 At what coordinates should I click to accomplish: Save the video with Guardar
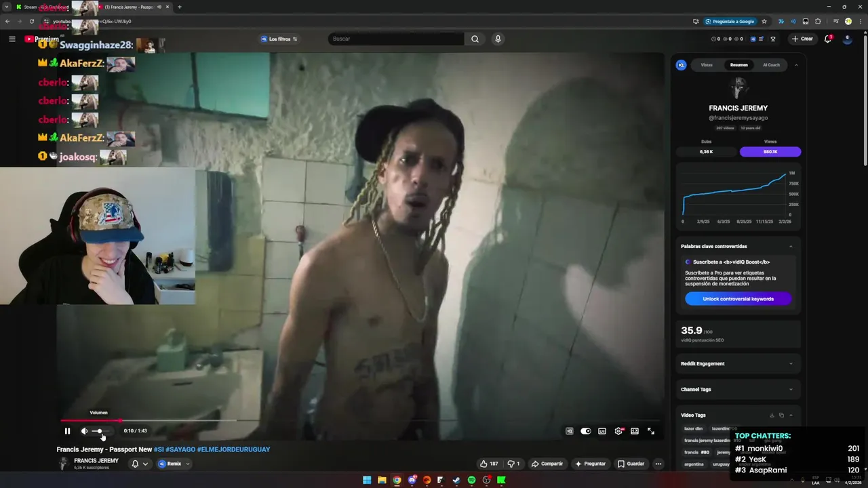click(631, 464)
